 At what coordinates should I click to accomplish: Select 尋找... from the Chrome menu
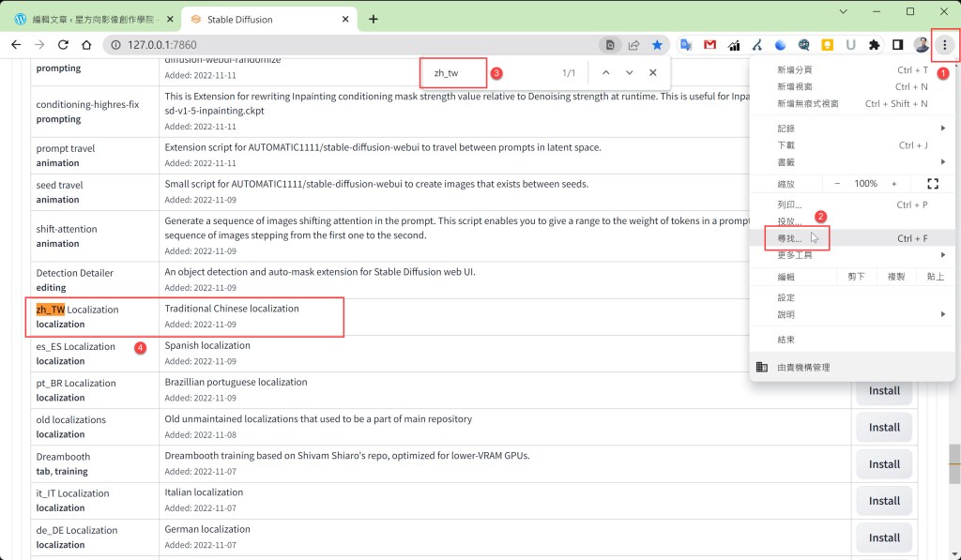(790, 238)
